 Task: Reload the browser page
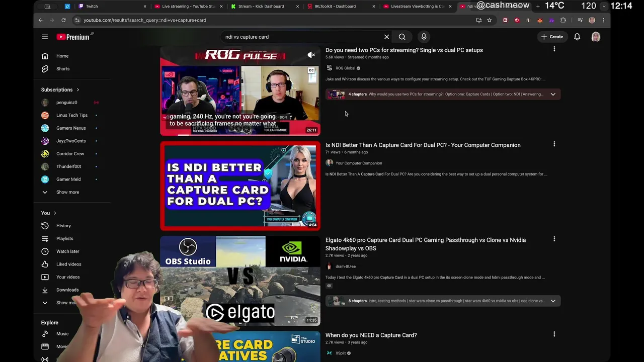pyautogui.click(x=63, y=20)
